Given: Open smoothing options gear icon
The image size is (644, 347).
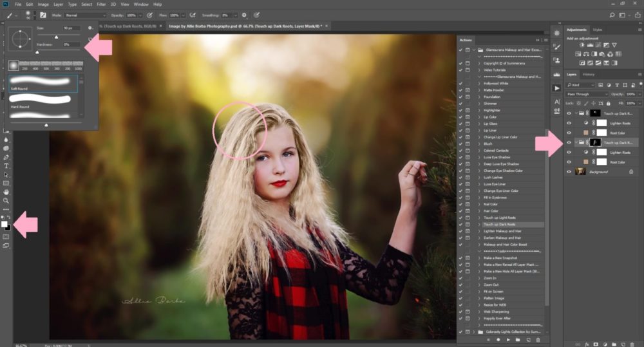Looking at the screenshot, I should pyautogui.click(x=244, y=15).
